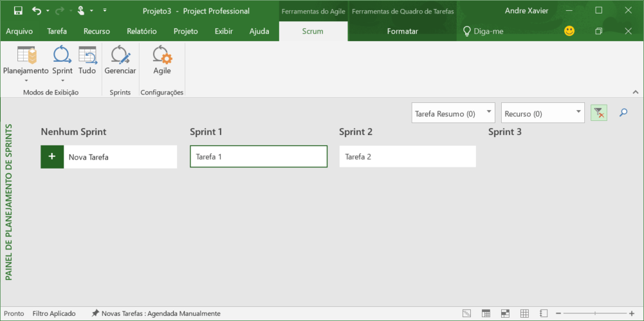The height and width of the screenshot is (321, 644).
Task: Switch to Gantt chart view icon
Action: (x=466, y=314)
